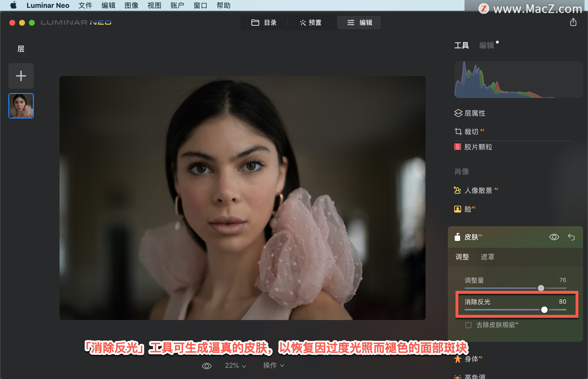The height and width of the screenshot is (379, 588).
Task: Click the 皮肤 skin tool icon
Action: tap(457, 237)
